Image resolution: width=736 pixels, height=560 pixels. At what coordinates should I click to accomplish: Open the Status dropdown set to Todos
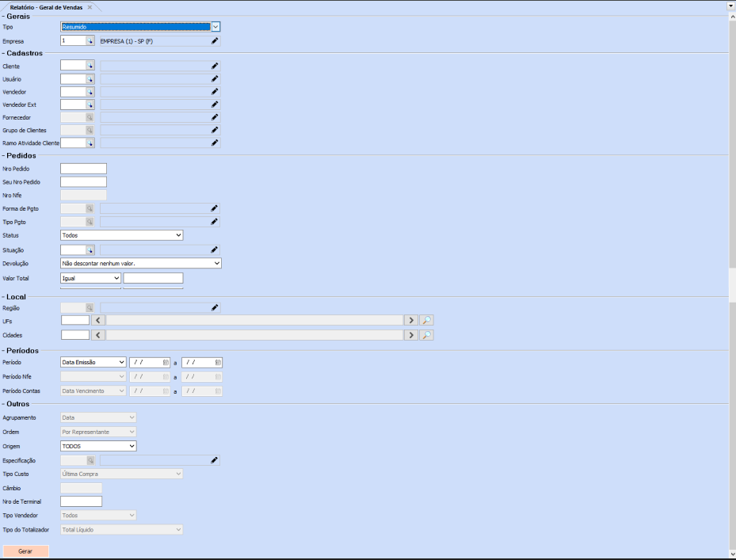(x=178, y=235)
